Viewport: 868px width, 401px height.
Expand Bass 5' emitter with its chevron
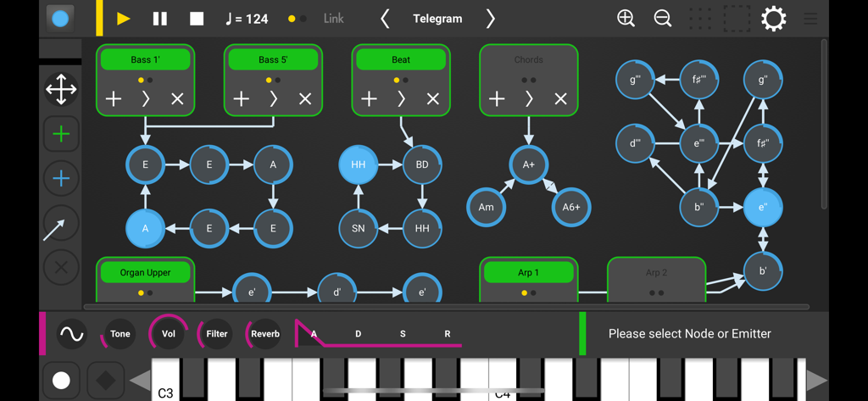pyautogui.click(x=274, y=99)
